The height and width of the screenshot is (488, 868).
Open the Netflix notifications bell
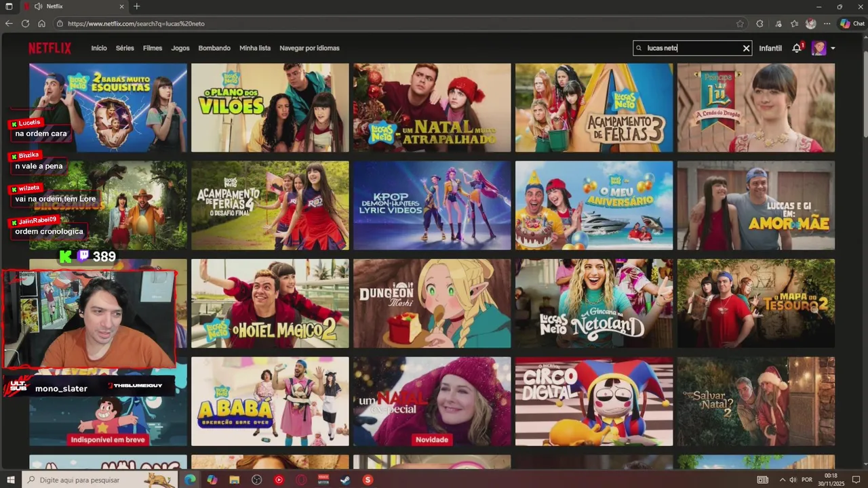(x=797, y=48)
